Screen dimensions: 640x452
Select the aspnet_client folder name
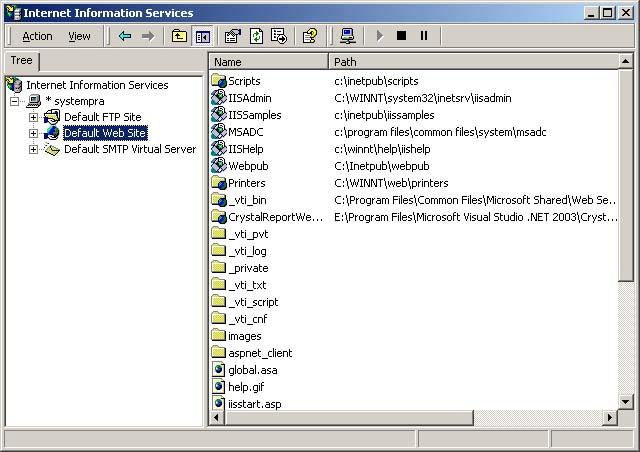coord(260,353)
